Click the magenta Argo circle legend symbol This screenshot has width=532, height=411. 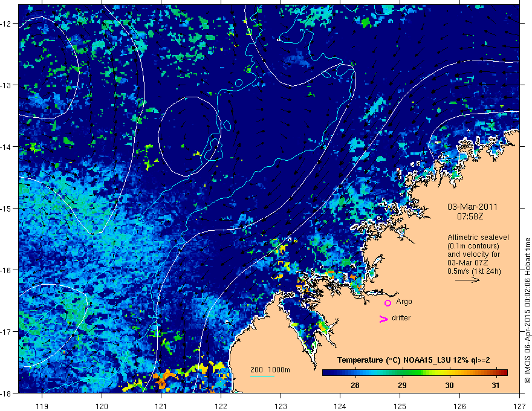tap(388, 303)
